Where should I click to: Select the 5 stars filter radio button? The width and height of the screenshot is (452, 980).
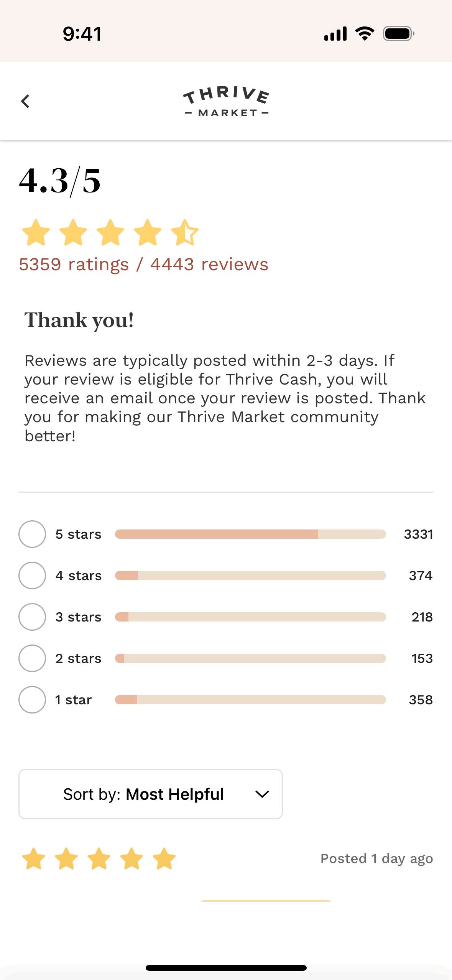tap(32, 534)
